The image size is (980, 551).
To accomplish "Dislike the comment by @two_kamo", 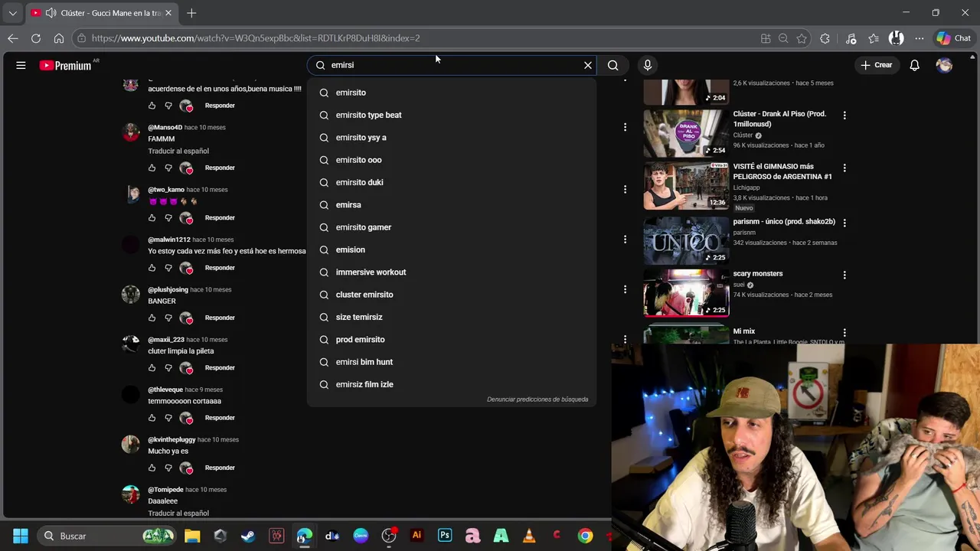I will (x=168, y=217).
